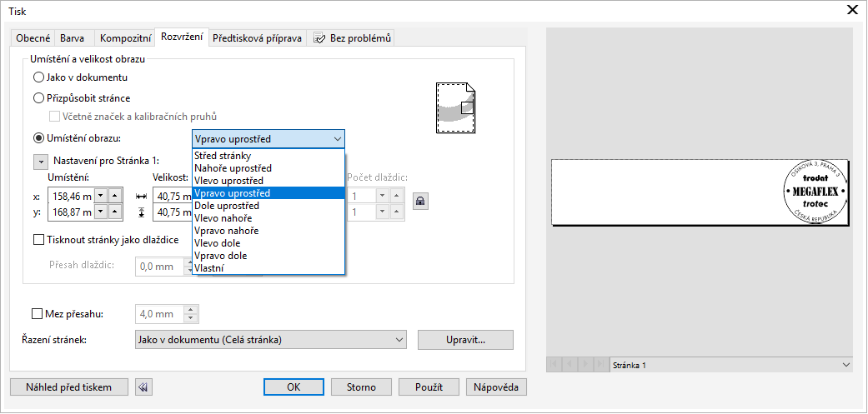Open the 'Řazení stránek' combo box
Screen dimensions: 868x414
(269, 340)
